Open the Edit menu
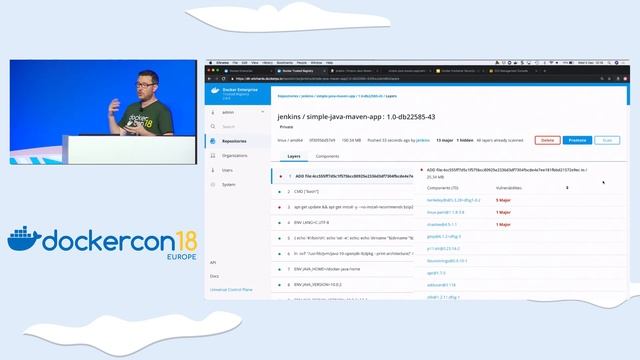The width and height of the screenshot is (640, 360). [244, 63]
